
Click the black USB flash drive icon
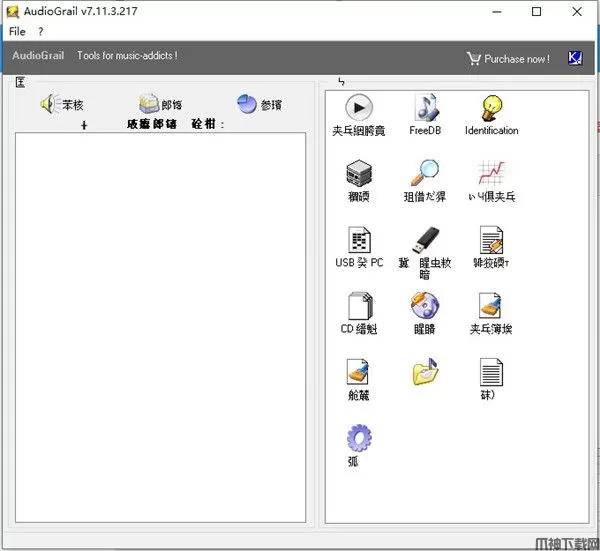(425, 240)
